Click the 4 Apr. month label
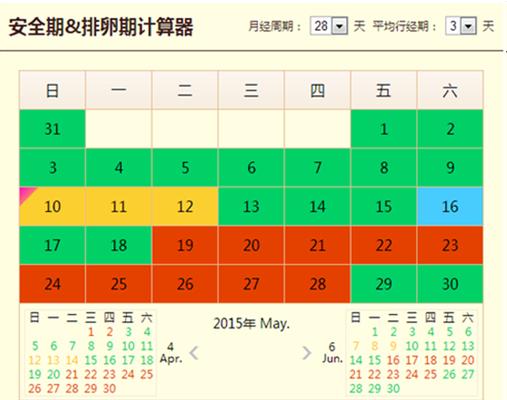Viewport: 507px width, 400px height. click(x=171, y=353)
